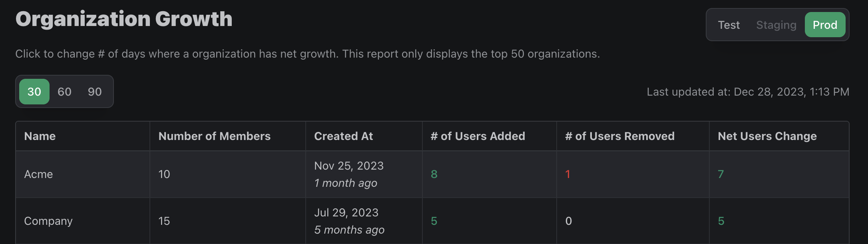Choose the 90 days period option

pyautogui.click(x=95, y=92)
